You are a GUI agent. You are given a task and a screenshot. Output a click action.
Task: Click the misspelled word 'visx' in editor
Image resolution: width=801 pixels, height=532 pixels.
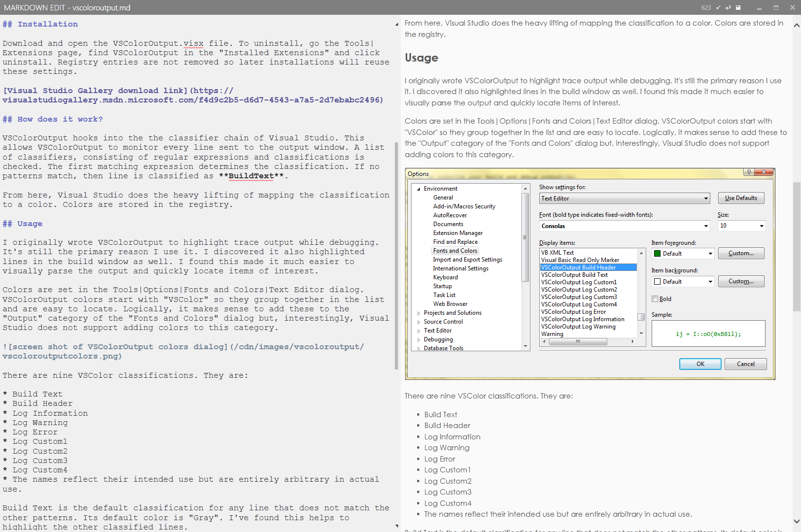(193, 43)
